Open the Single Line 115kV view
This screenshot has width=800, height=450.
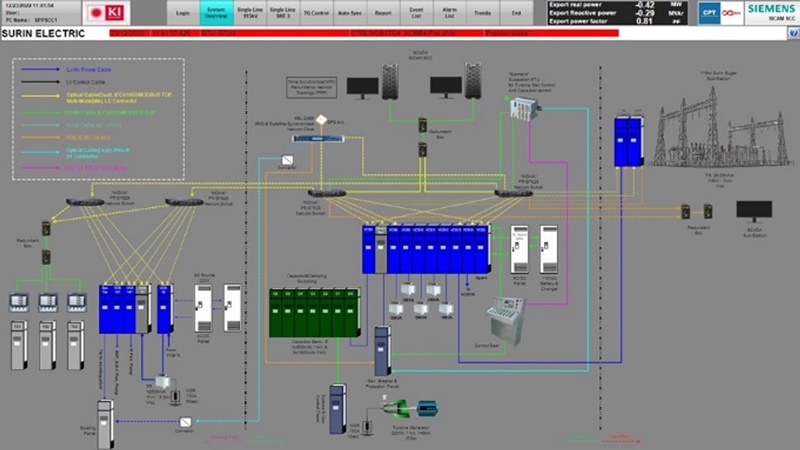(x=249, y=14)
